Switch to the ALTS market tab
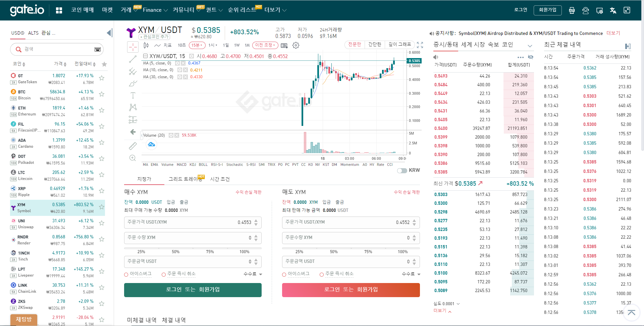 33,33
